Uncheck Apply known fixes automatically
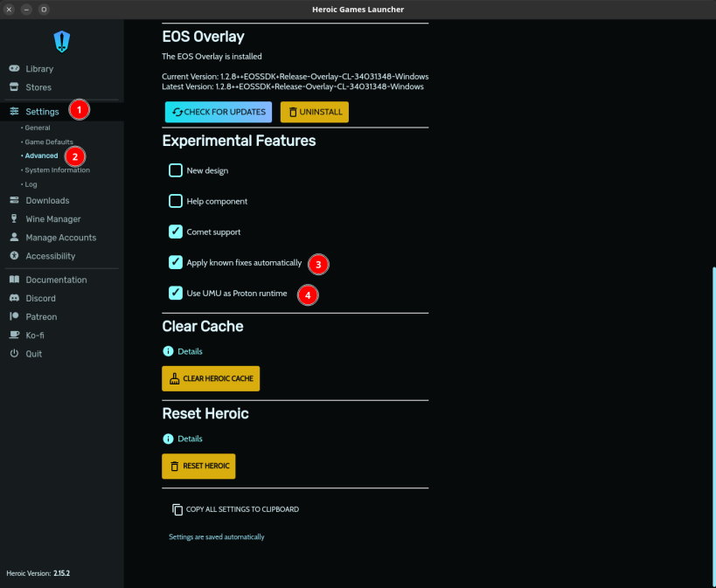716x588 pixels. point(176,262)
